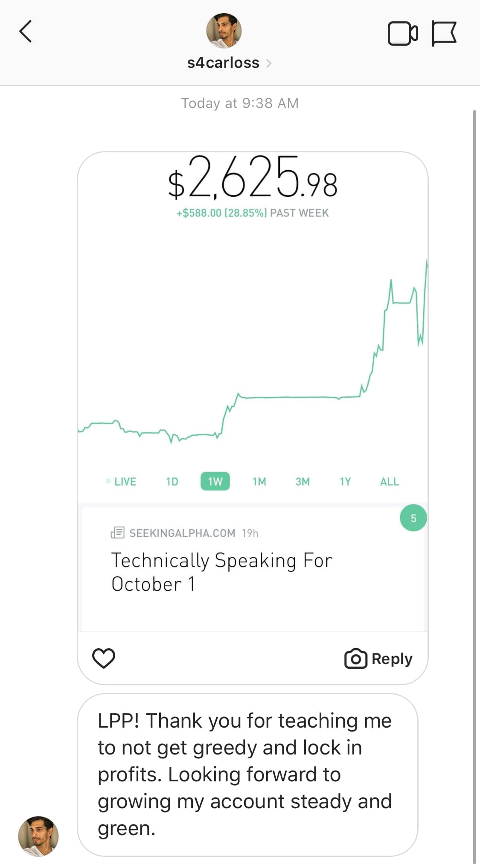Tap the sender avatar beside message

coord(38,836)
